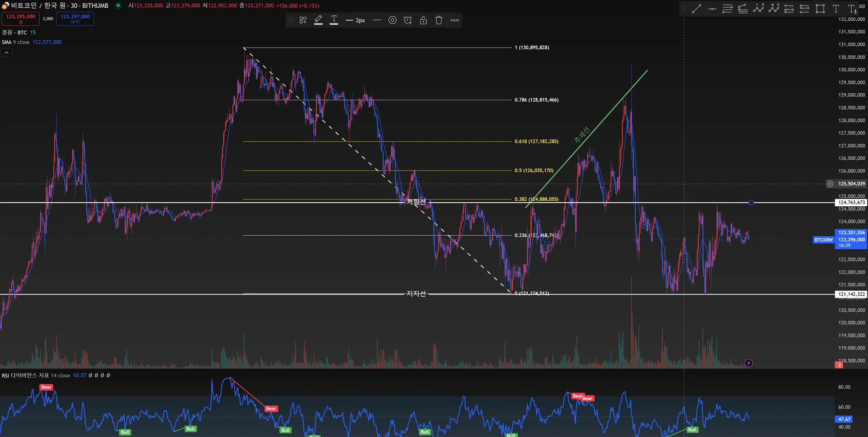
Task: Collapse the indicator legend
Action: click(6, 52)
